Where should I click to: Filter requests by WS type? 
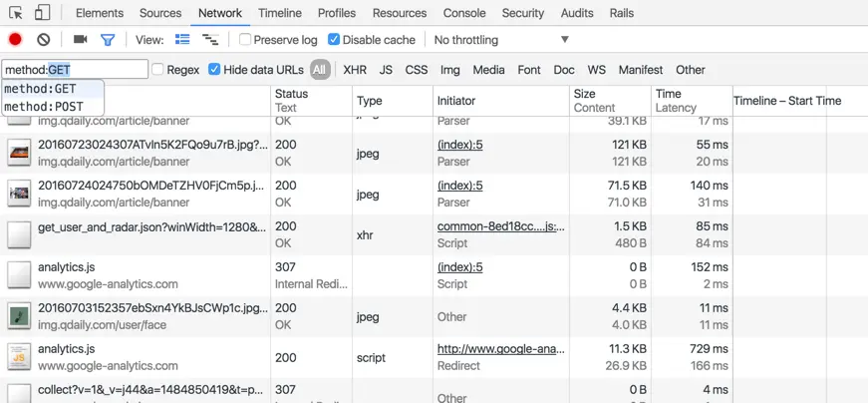[597, 70]
